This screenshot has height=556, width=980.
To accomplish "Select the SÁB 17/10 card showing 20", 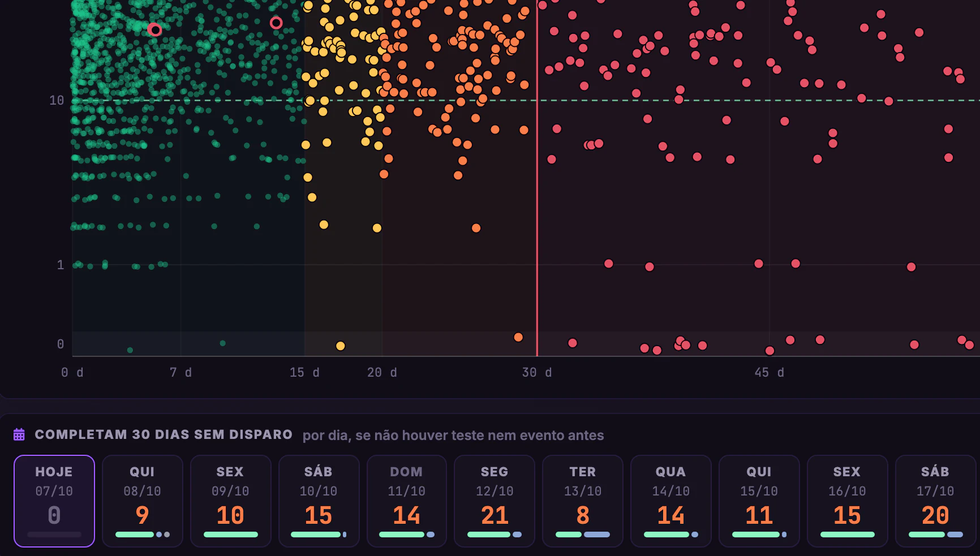I will tap(935, 501).
